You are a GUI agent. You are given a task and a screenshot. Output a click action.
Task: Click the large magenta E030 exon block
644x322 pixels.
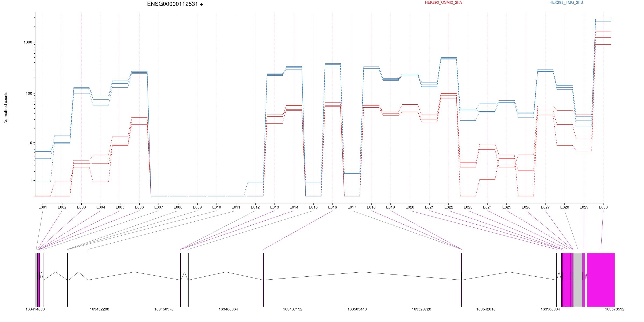point(601,280)
